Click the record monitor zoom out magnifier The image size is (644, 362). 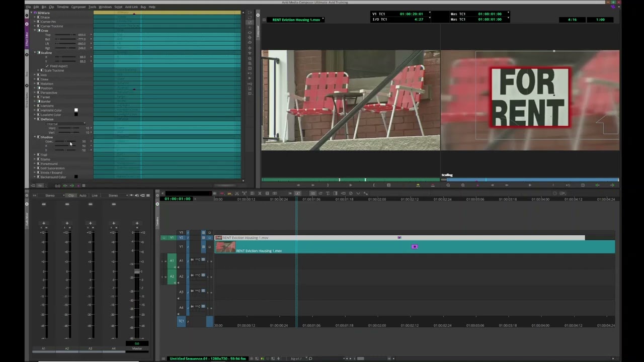(448, 185)
